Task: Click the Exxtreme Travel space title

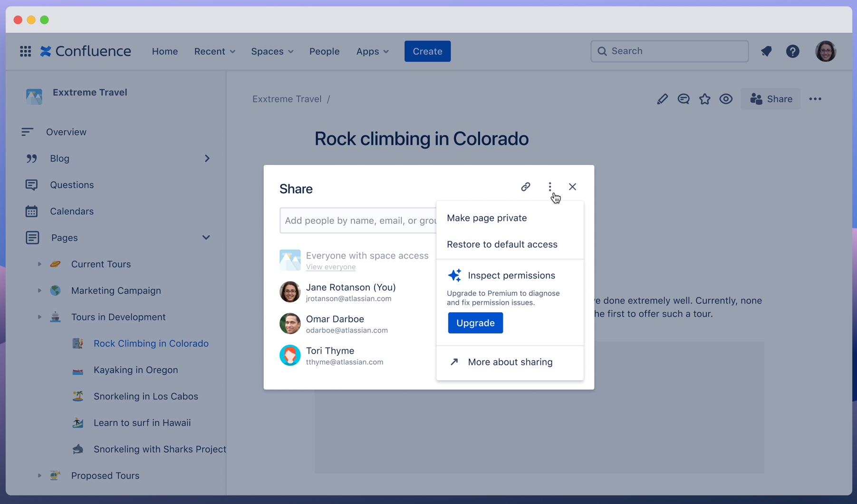Action: (x=90, y=92)
